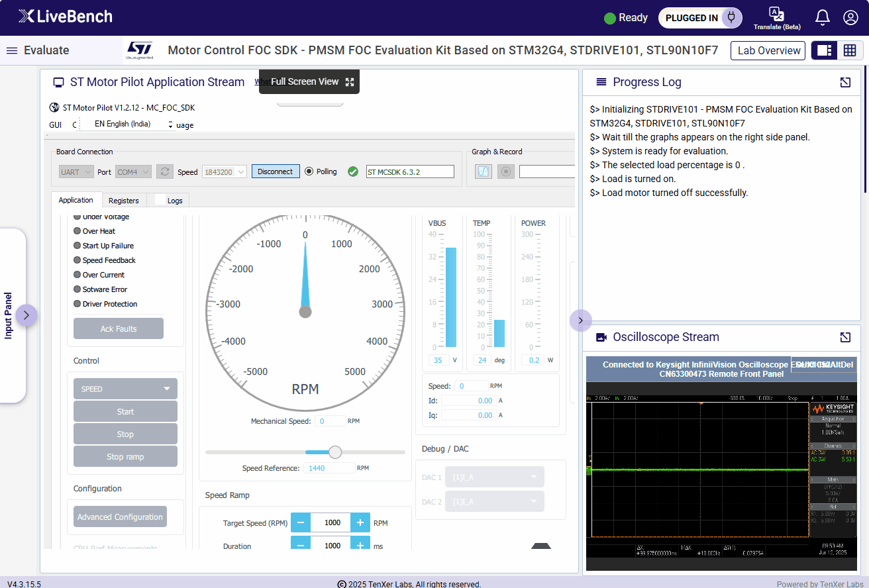Open the user profile icon

[x=850, y=18]
